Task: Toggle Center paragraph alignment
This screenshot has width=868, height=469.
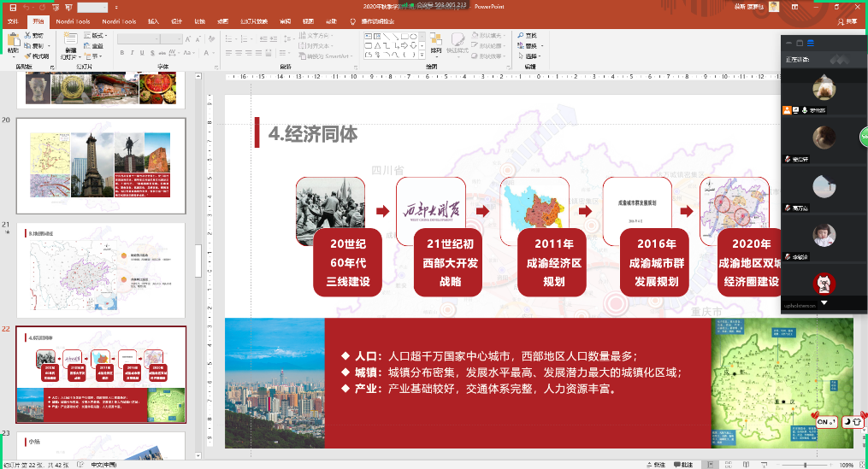Action: [239, 53]
